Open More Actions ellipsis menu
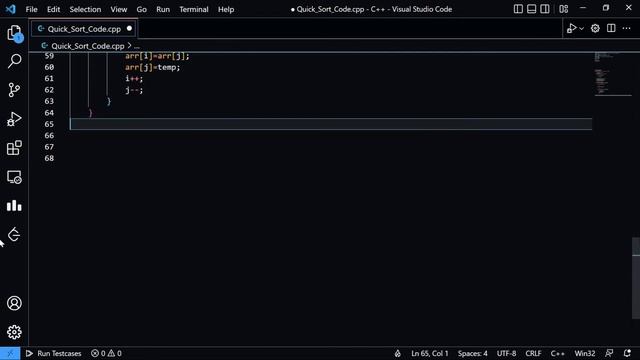Screen dimensions: 640x360 pyautogui.click(x=627, y=28)
